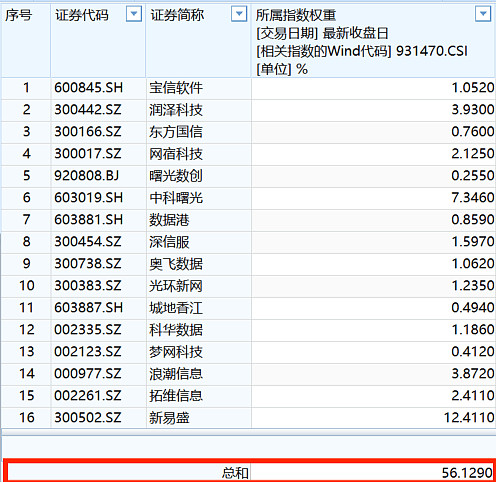Select the 300738.SZ code cell
Screen dimensions: 496x482
point(98,264)
